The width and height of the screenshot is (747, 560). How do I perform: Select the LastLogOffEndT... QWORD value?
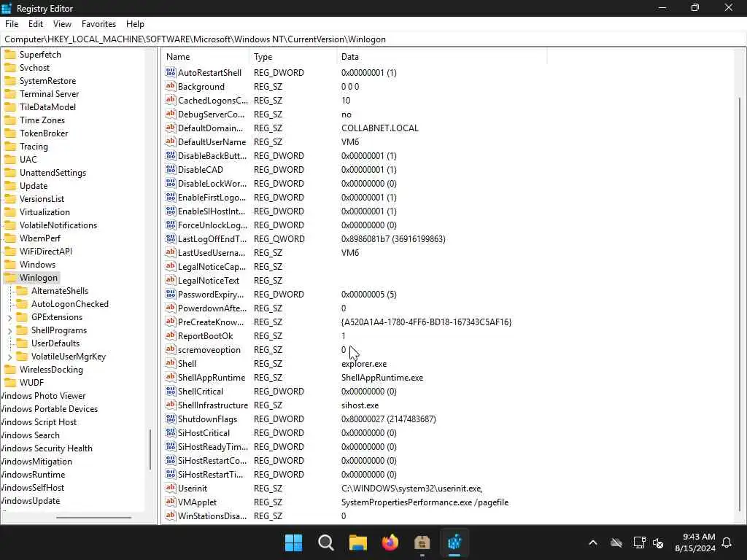(212, 239)
